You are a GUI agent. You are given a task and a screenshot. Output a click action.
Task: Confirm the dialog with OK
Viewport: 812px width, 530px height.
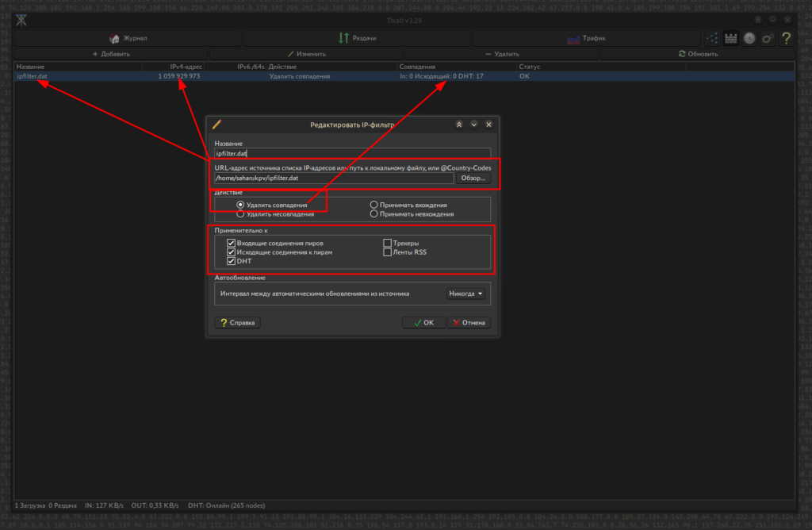423,323
